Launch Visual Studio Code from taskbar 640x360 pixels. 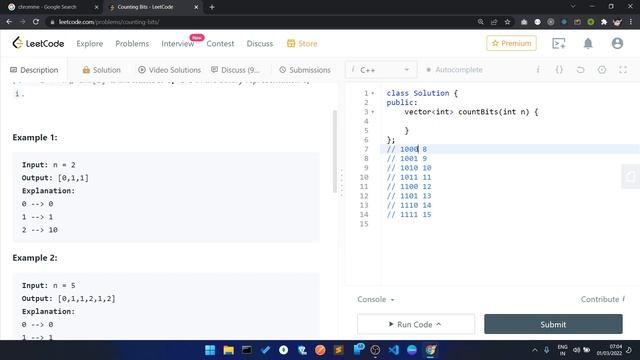click(x=393, y=350)
